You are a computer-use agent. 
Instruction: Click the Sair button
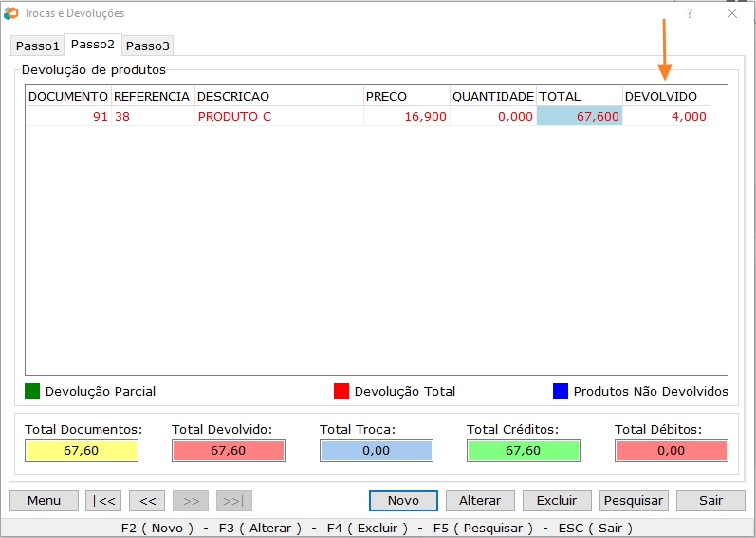(710, 500)
